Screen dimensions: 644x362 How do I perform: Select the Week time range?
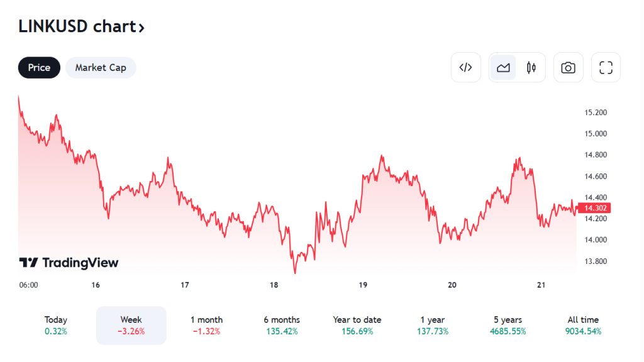click(x=131, y=325)
